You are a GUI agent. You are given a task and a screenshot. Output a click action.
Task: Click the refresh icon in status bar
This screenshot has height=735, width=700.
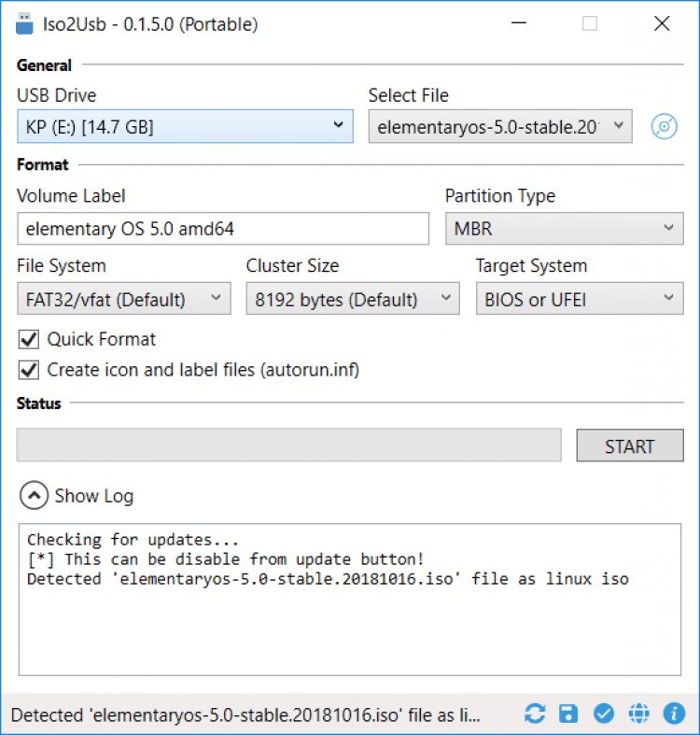(x=535, y=714)
